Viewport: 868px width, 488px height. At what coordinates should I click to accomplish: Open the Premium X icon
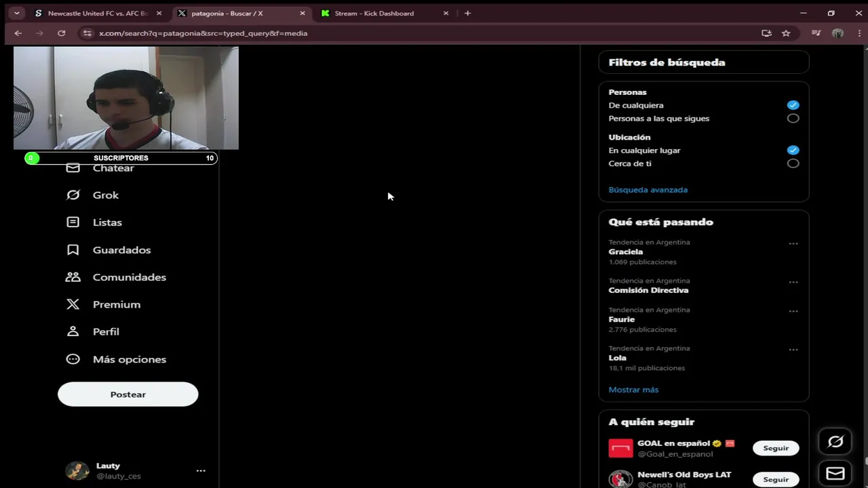tap(73, 304)
